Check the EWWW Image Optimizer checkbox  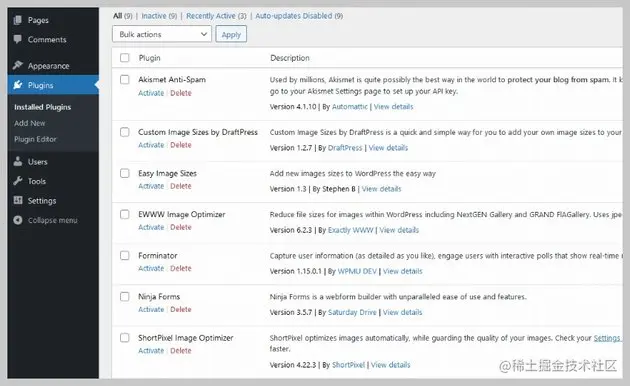(x=125, y=214)
